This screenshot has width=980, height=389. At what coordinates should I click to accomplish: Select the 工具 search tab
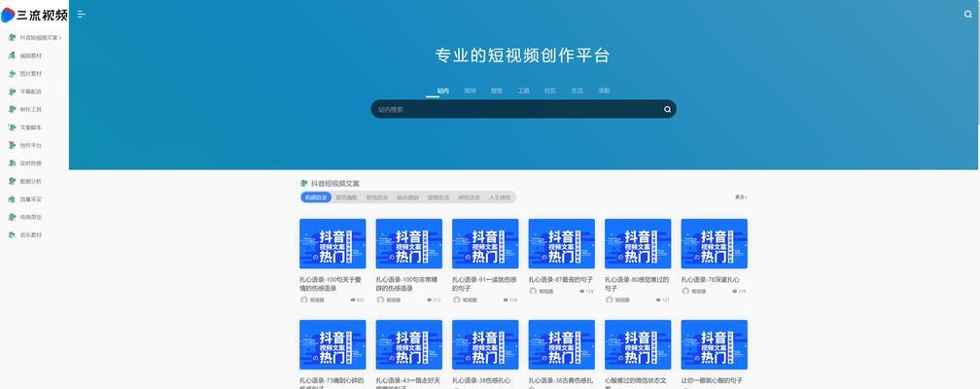[x=523, y=90]
